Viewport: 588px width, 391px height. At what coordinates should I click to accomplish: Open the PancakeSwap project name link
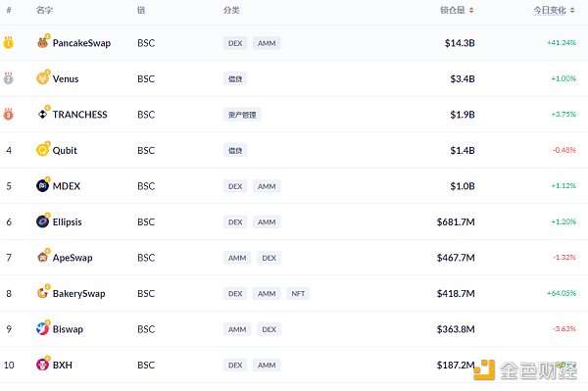81,43
